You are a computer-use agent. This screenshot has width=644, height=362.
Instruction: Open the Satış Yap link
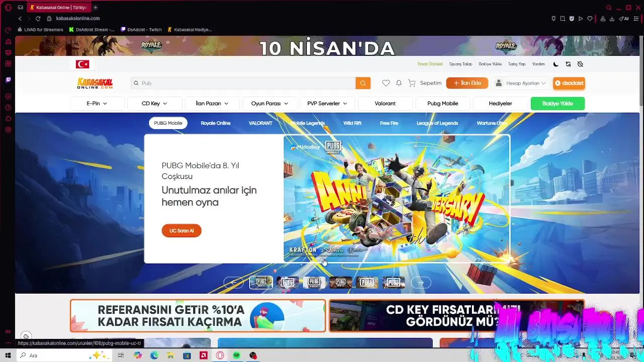[x=517, y=64]
